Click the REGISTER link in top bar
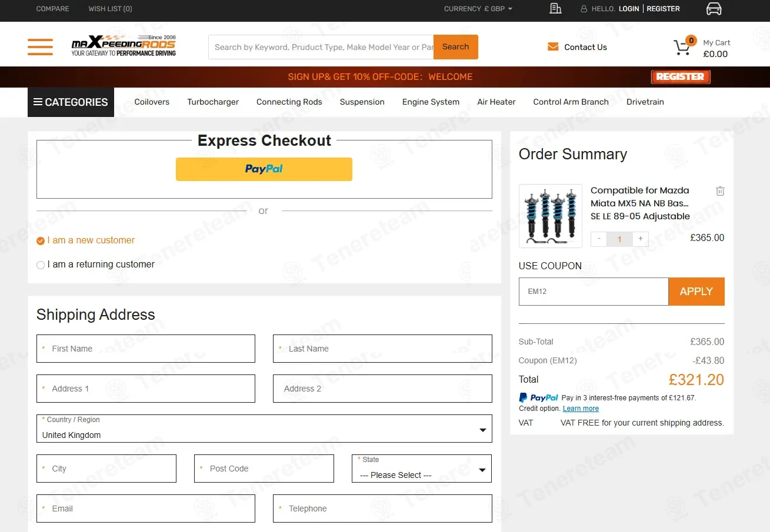The image size is (770, 532). coord(664,9)
